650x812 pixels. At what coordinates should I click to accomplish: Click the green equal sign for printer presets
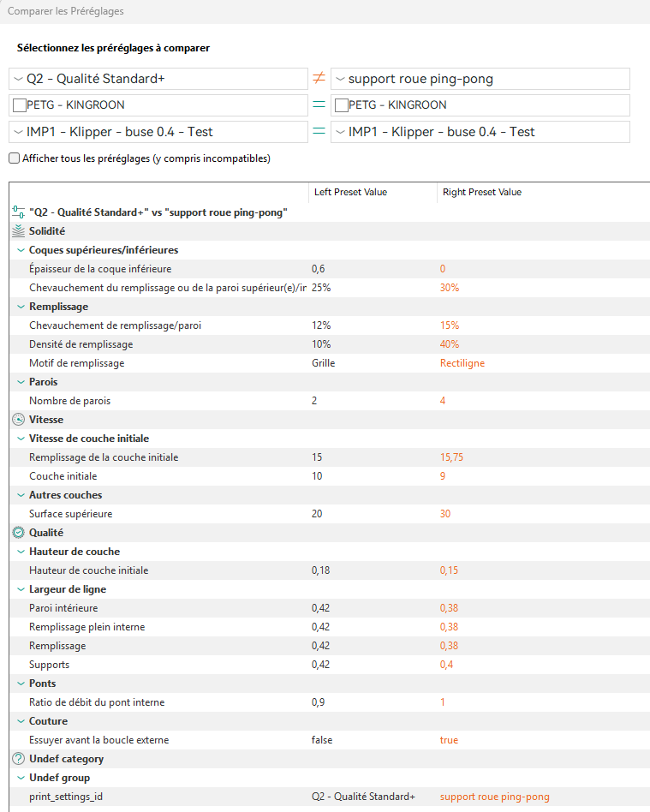[x=319, y=132]
